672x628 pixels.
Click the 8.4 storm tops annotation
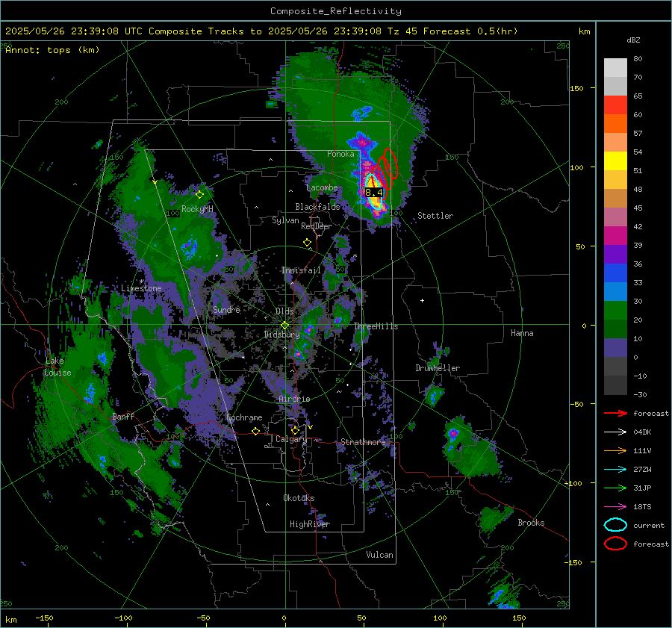[x=374, y=193]
